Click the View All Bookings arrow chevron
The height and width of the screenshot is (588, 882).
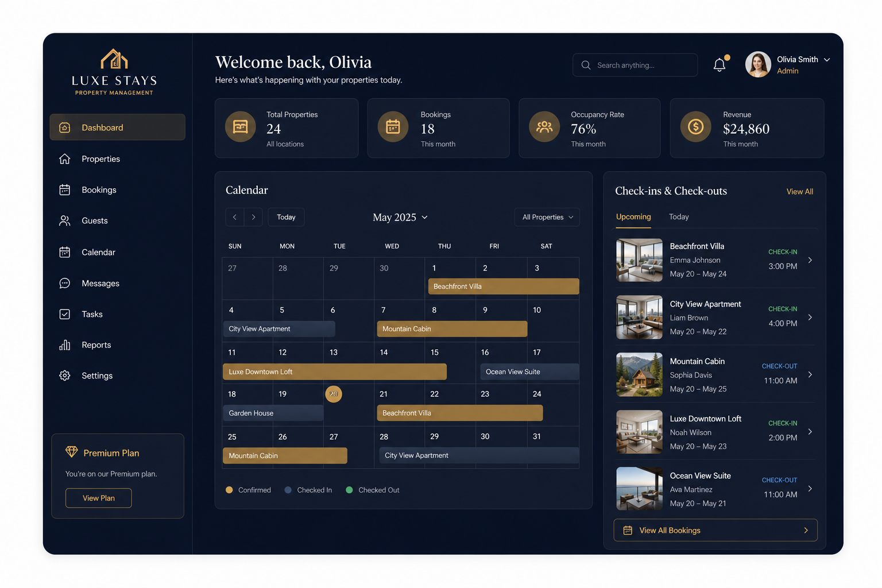click(x=806, y=530)
